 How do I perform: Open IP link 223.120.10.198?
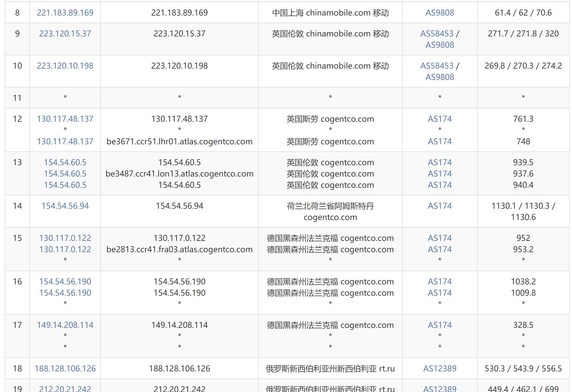65,66
